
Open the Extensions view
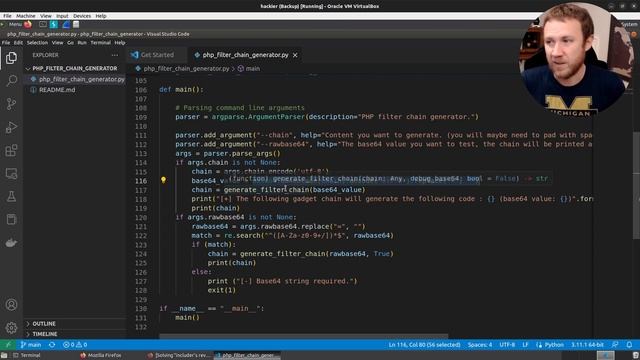pos(11,150)
